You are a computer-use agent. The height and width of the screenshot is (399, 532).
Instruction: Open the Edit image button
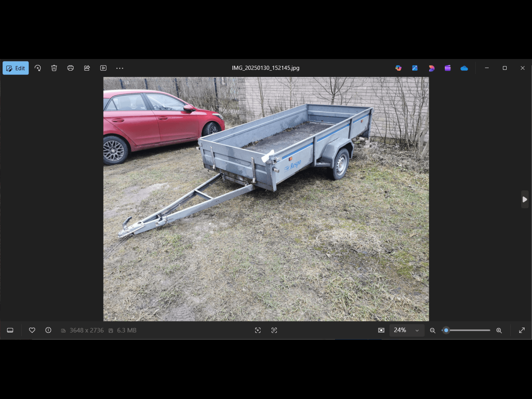pyautogui.click(x=16, y=68)
